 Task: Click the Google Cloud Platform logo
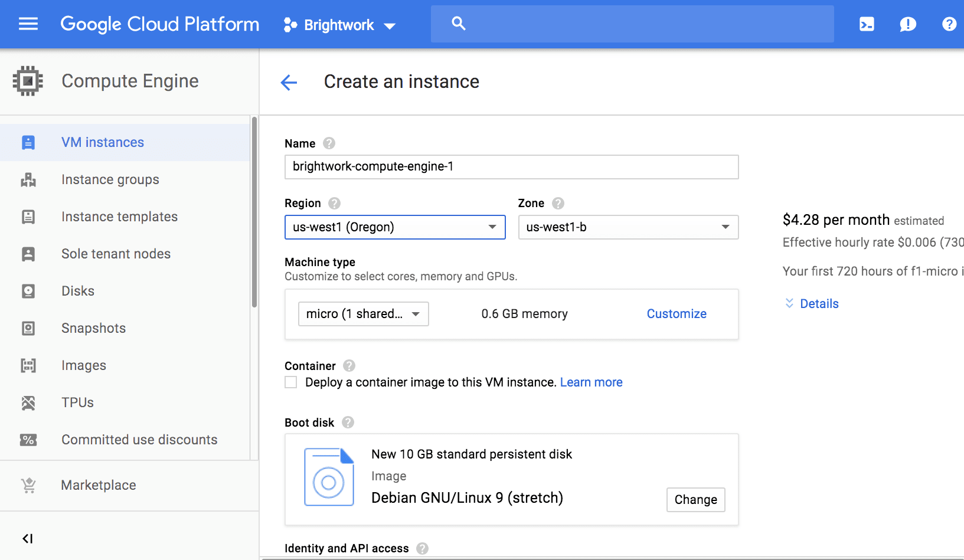pyautogui.click(x=160, y=24)
